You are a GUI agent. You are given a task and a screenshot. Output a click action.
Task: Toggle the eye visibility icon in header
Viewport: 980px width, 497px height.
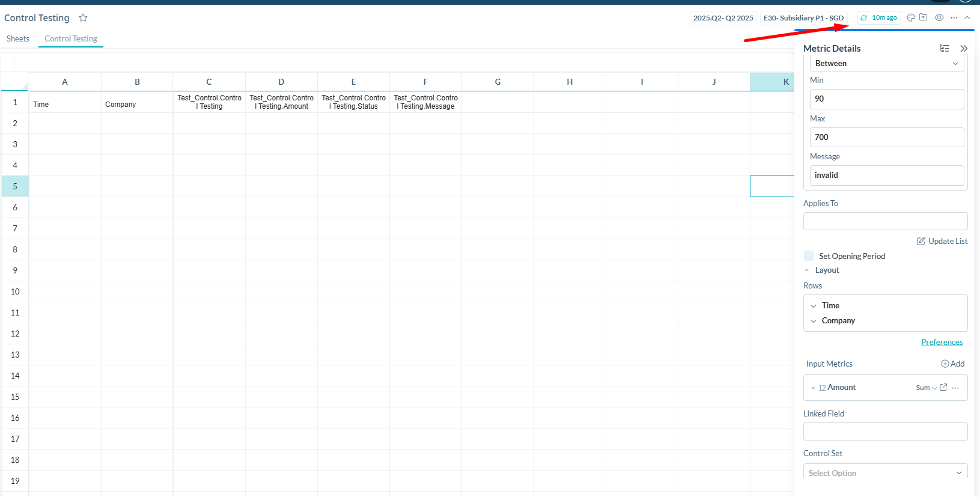[939, 17]
